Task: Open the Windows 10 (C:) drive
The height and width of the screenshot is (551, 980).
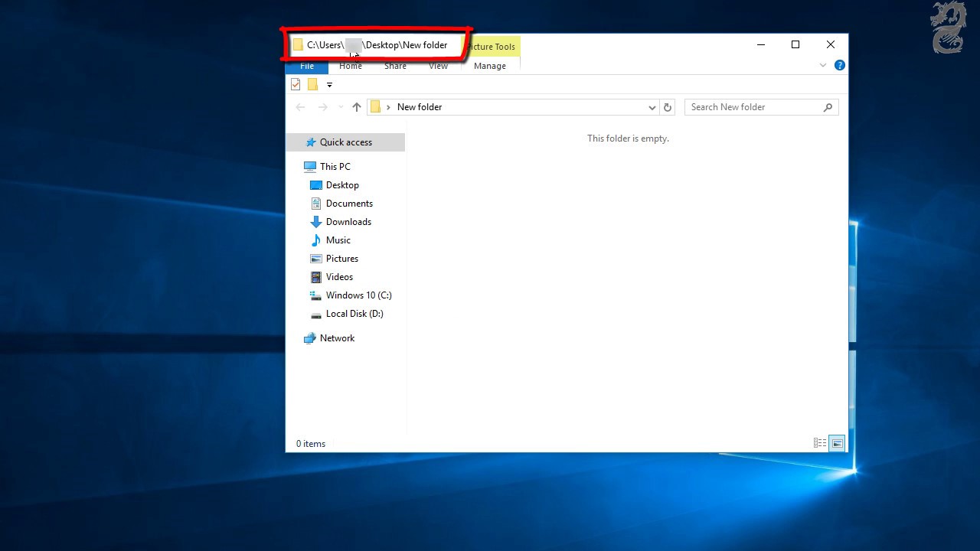Action: [358, 295]
